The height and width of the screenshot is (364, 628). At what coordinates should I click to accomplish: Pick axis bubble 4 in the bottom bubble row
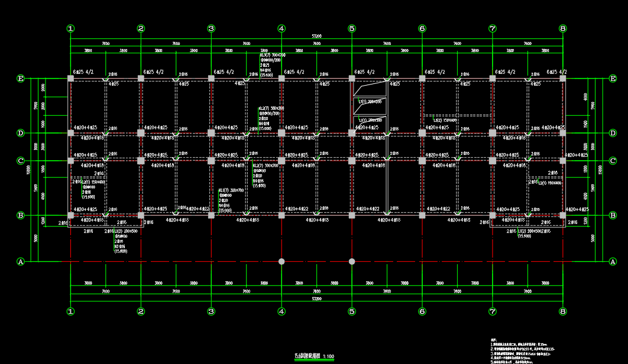pyautogui.click(x=281, y=311)
